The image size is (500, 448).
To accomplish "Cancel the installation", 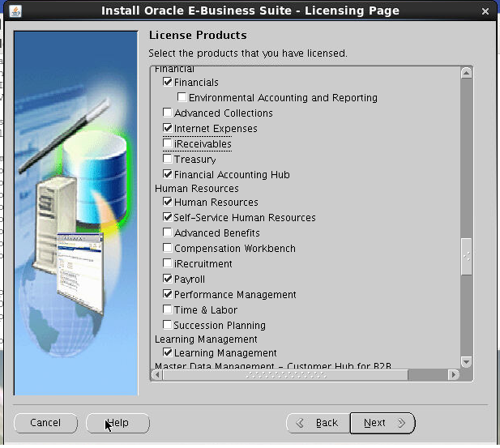I will tap(45, 423).
